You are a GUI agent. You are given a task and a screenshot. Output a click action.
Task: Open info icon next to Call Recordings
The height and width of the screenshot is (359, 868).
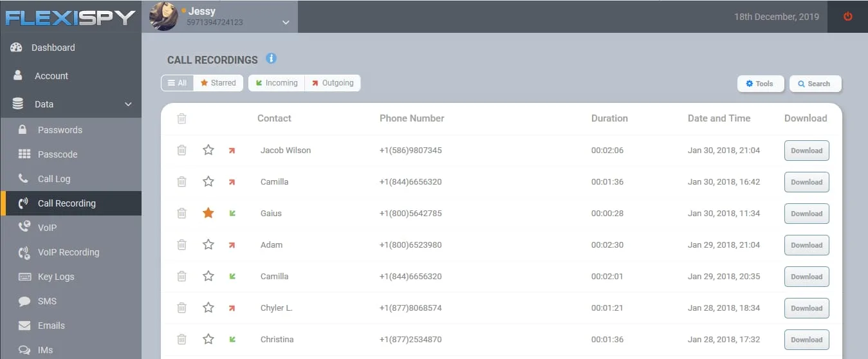(271, 59)
